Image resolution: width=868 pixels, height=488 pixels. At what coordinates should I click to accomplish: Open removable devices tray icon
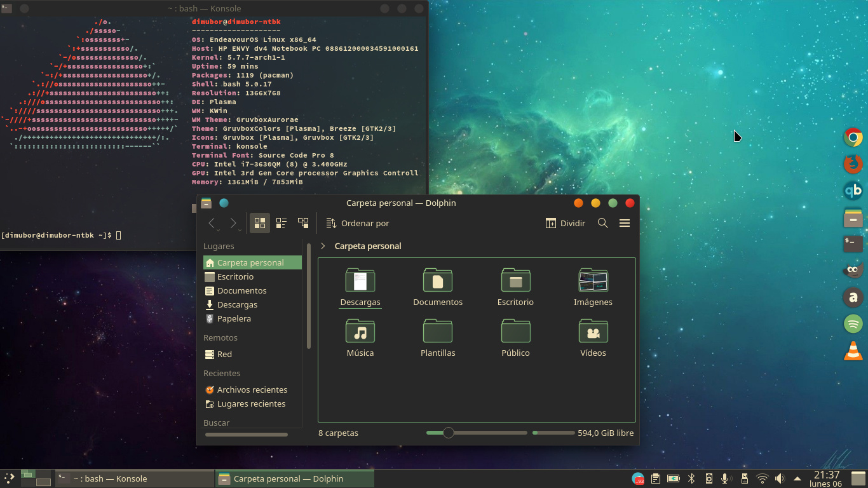tap(744, 478)
